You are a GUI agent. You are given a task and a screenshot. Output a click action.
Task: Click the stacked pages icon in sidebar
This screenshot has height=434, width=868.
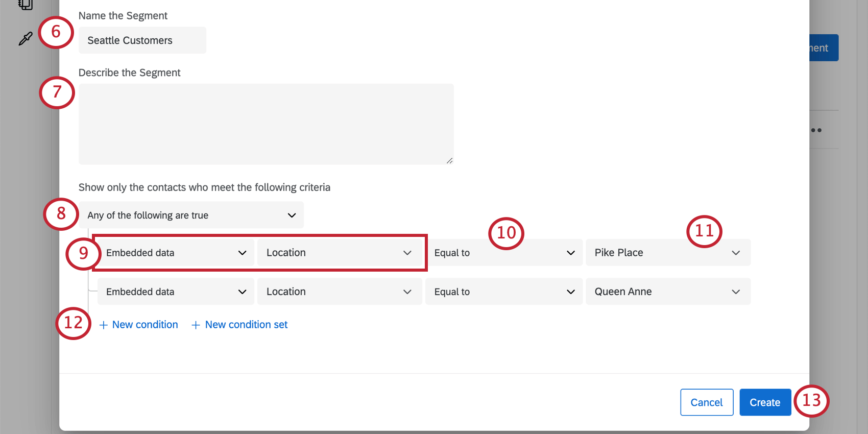point(25,5)
